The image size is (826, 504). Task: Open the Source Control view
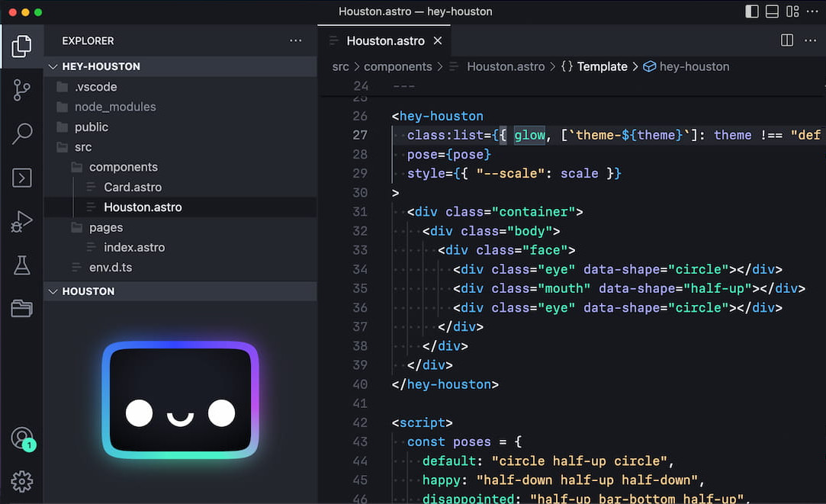21,90
